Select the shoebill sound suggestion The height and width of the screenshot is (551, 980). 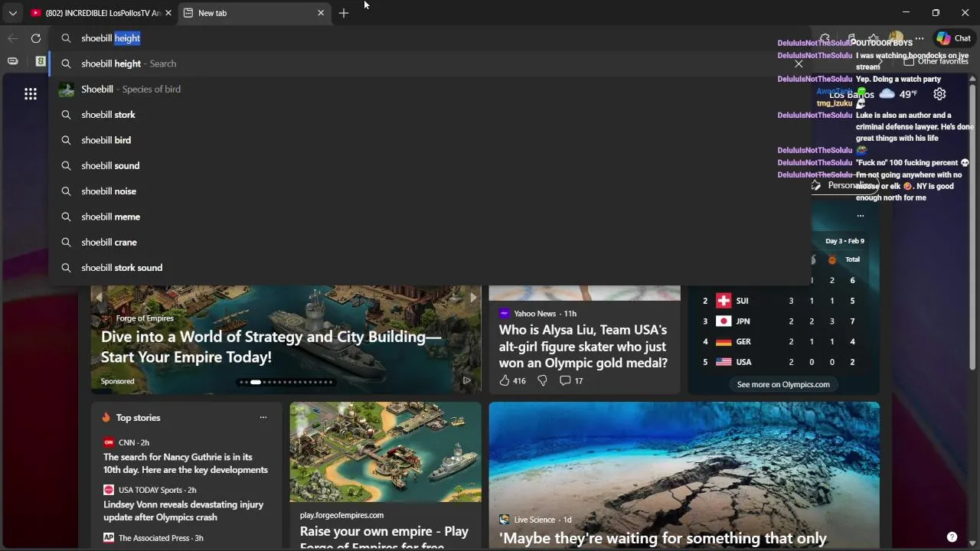pos(429,165)
